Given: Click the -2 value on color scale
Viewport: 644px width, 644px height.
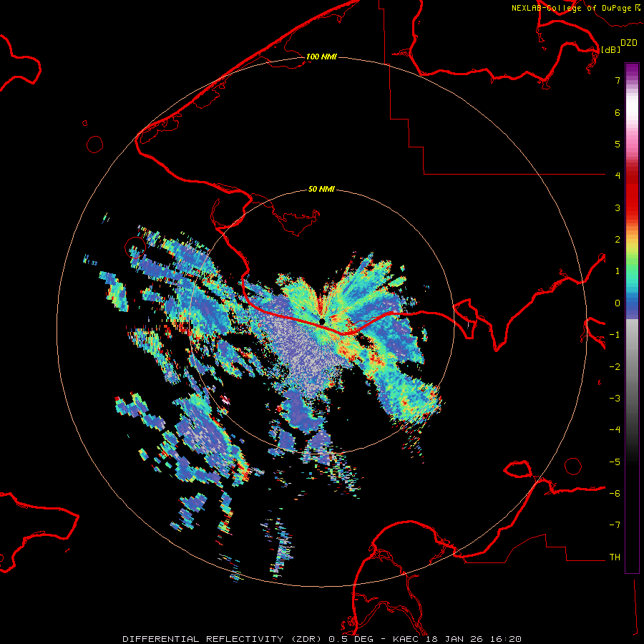Looking at the screenshot, I should click(615, 367).
